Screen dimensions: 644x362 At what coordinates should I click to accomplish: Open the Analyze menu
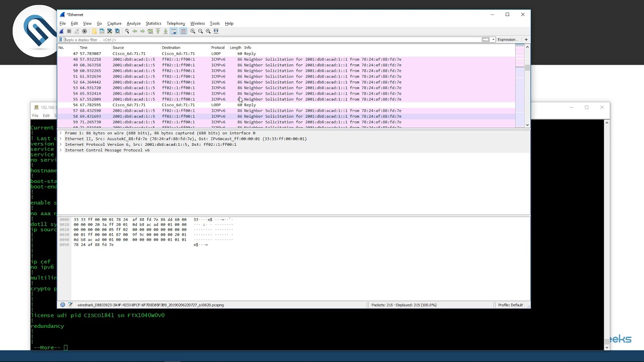133,24
